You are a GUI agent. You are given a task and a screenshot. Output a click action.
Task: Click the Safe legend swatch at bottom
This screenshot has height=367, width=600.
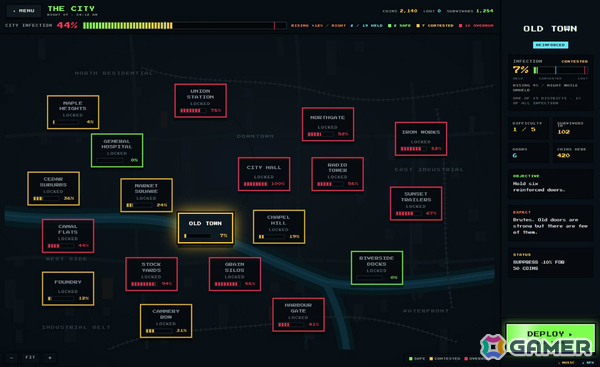[411, 359]
